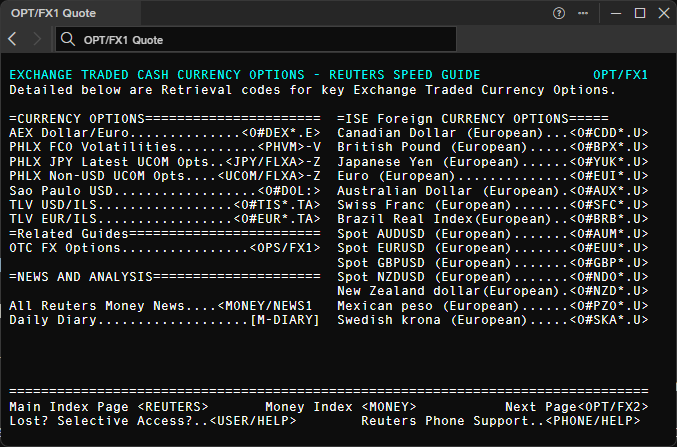Close the OPT/FX1 Quote window
677x447 pixels.
[x=664, y=13]
